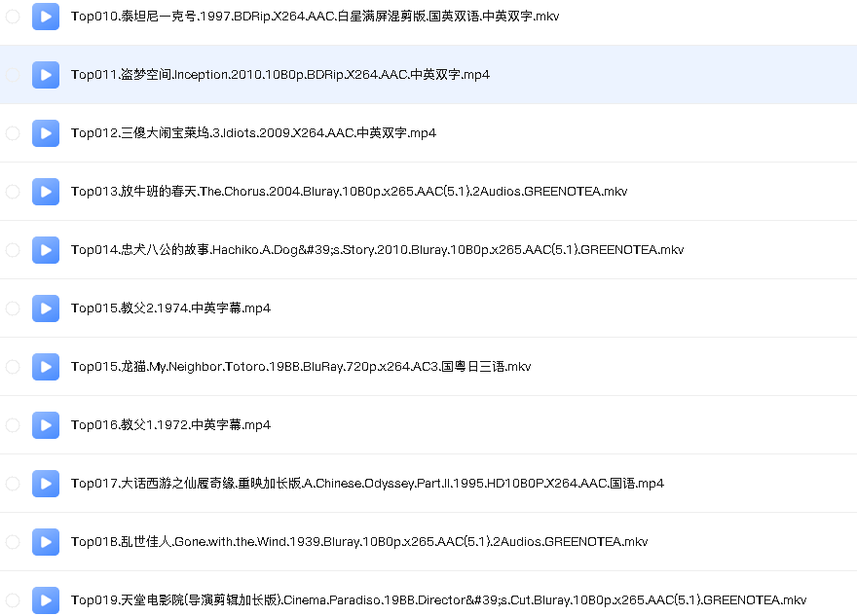Click video icon for Top016 教父1 file
This screenshot has height=616, width=857.
click(46, 425)
